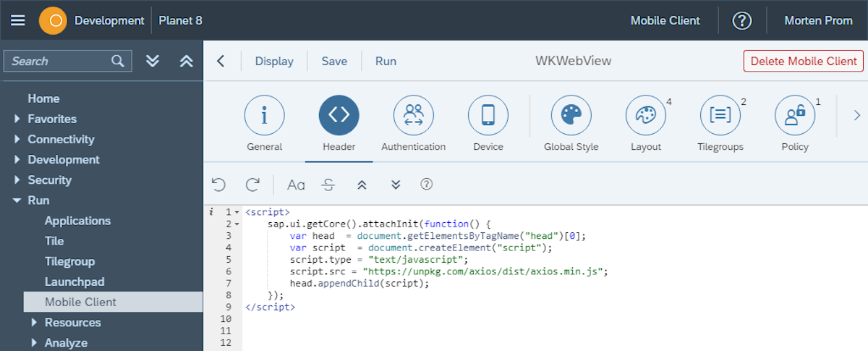
Task: Expand the Favorites tree node
Action: pos(17,119)
